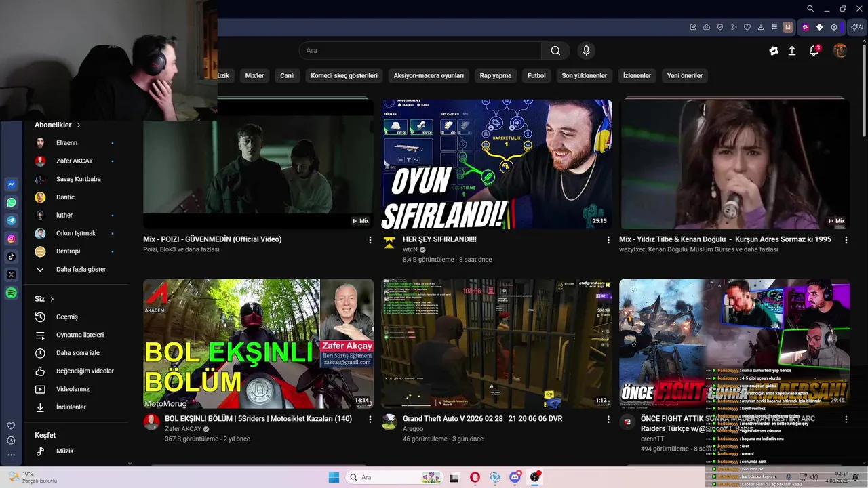Select the İzlenenler chip
Image resolution: width=868 pixels, height=488 pixels.
click(x=637, y=75)
